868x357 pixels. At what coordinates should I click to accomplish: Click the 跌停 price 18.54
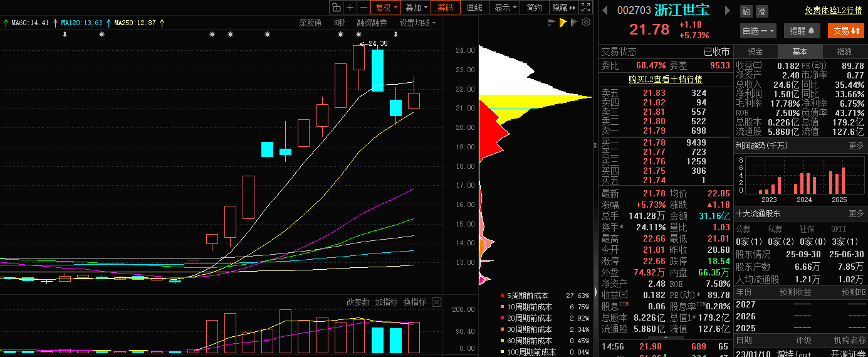[718, 261]
